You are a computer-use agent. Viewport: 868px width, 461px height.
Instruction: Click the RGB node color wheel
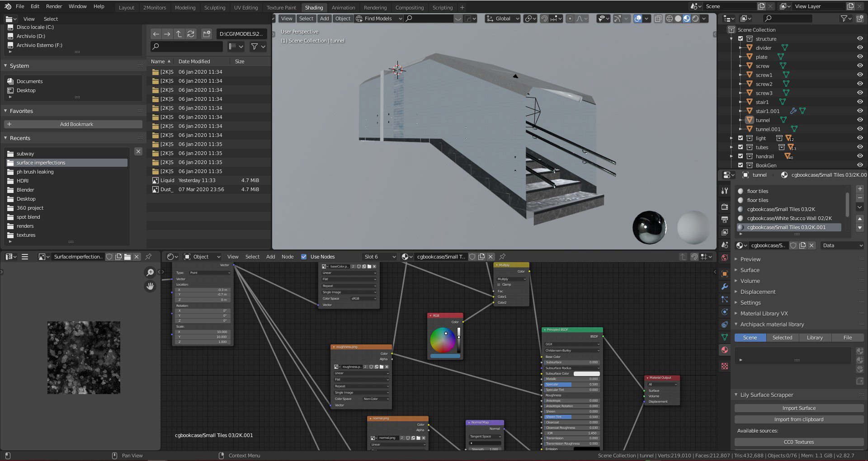[443, 340]
